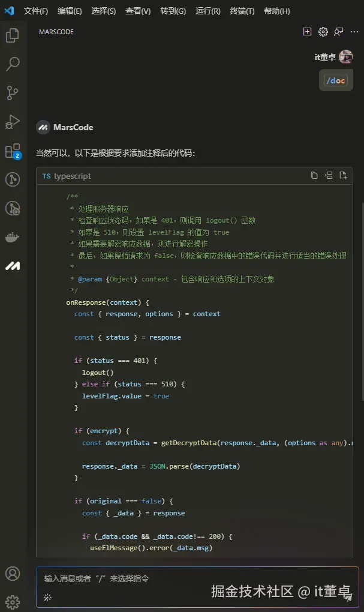
Task: Open the 编辑(E) menu
Action: coord(70,11)
